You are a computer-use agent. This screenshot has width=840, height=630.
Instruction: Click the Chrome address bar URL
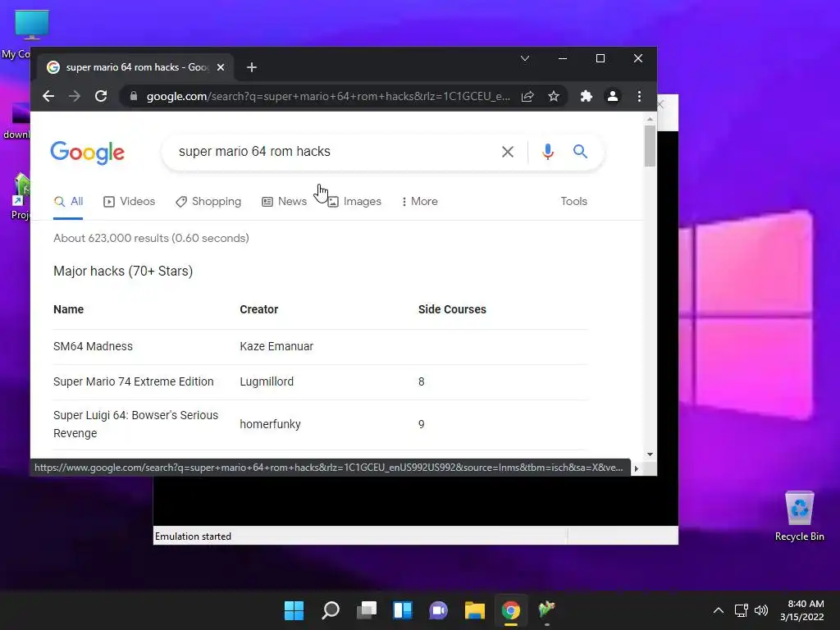[x=328, y=97]
